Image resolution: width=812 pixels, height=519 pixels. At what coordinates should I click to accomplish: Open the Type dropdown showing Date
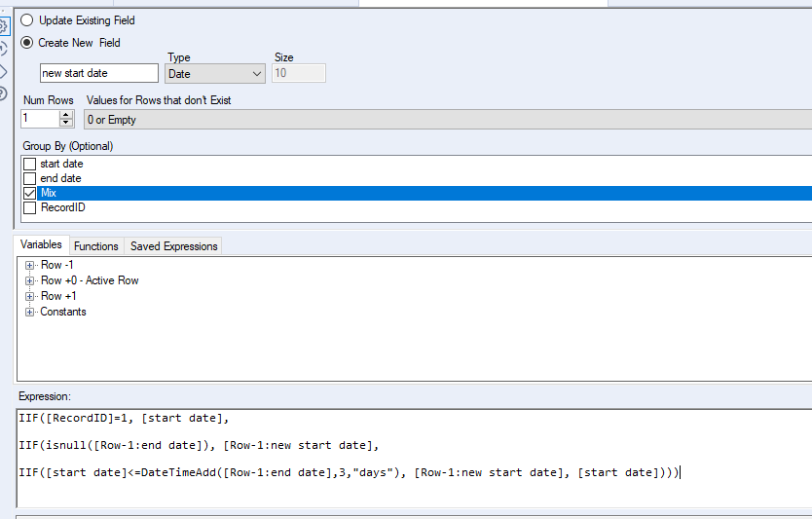click(215, 74)
